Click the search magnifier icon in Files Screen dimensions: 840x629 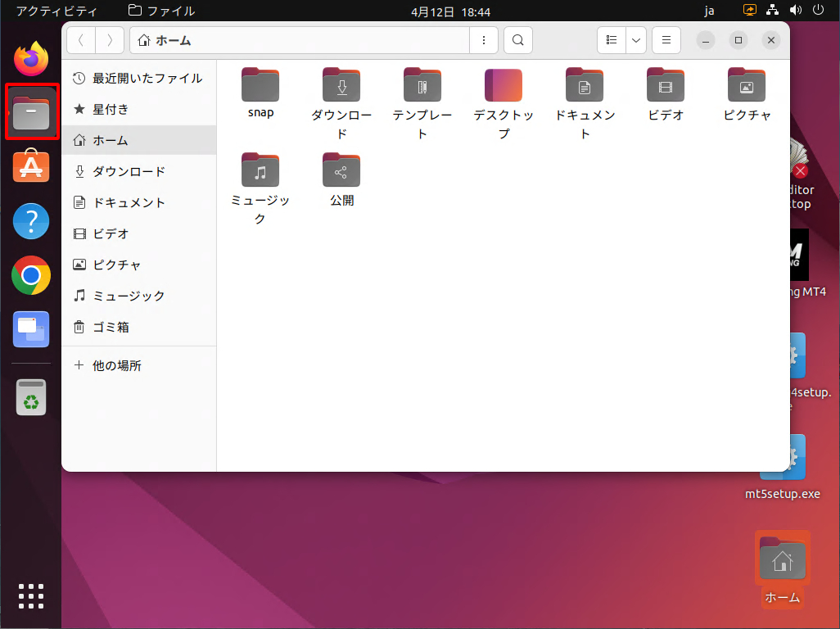tap(517, 39)
